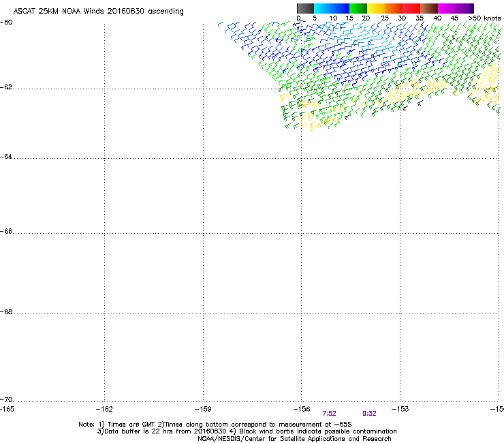Image resolution: width=504 pixels, height=443 pixels.
Task: Click the green 15-20 knots color segment
Action: [358, 8]
